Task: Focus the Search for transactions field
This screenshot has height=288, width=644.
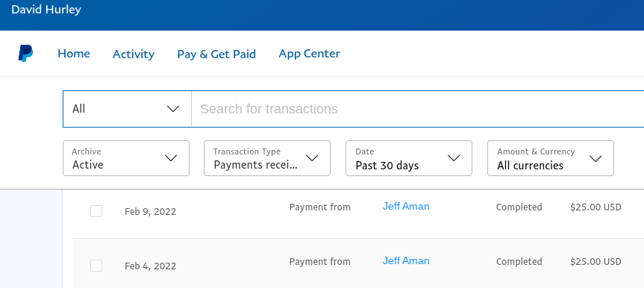Action: 418,109
